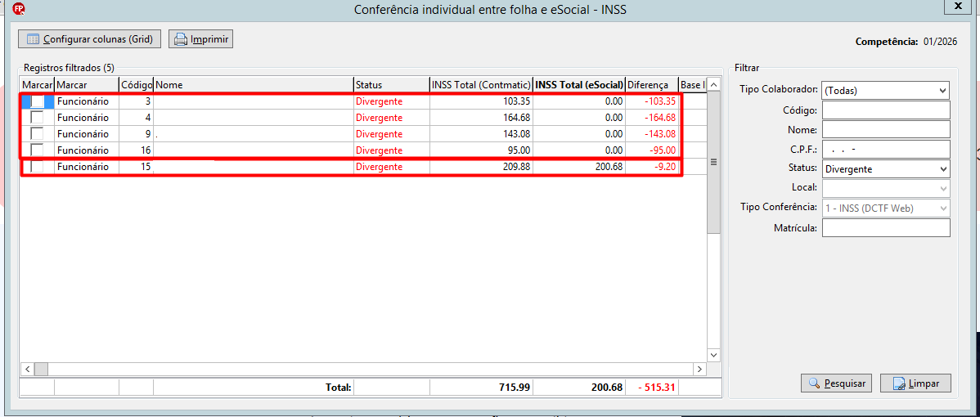
Task: Select Divergente status in código 15 row
Action: coord(379,167)
